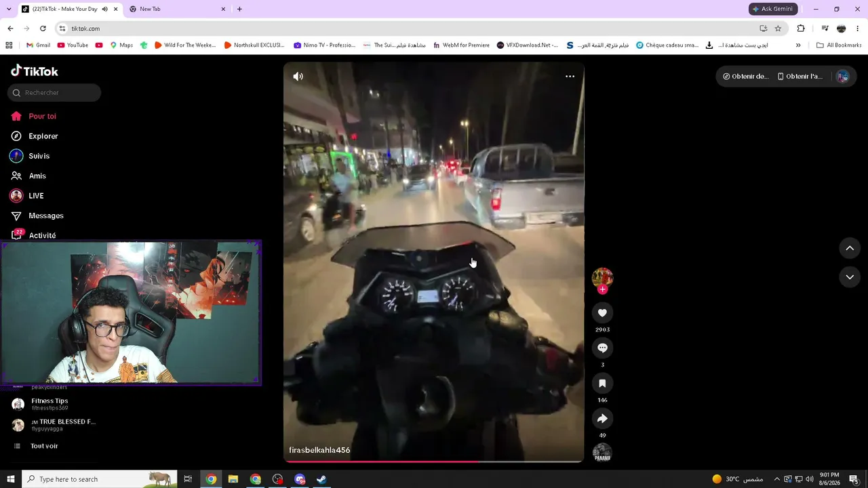Open the volume control in system tray
Screen dimensions: 868x488
(x=809, y=479)
